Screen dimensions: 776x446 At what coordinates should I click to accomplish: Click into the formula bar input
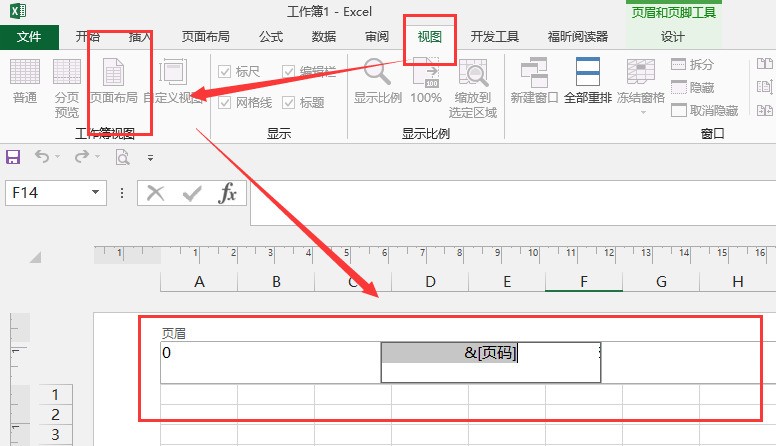coord(513,203)
